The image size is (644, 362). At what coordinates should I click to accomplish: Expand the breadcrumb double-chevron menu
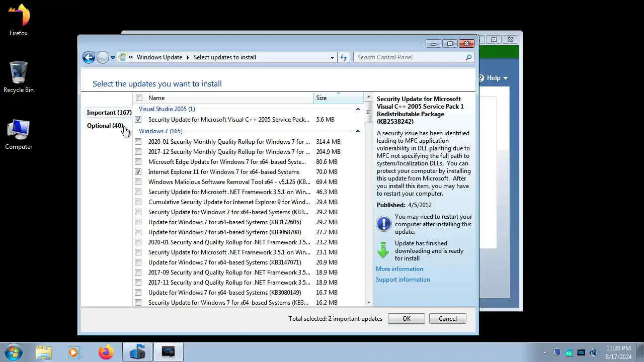[x=131, y=57]
